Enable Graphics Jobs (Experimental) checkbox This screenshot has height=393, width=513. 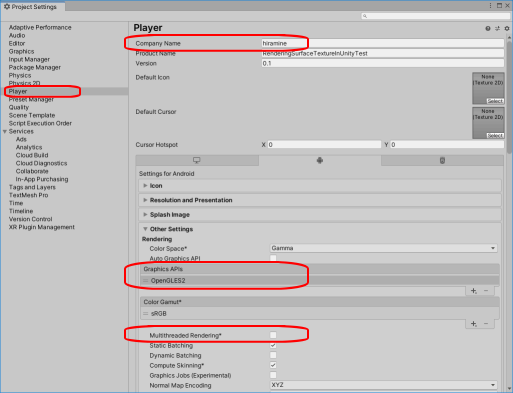click(273, 375)
